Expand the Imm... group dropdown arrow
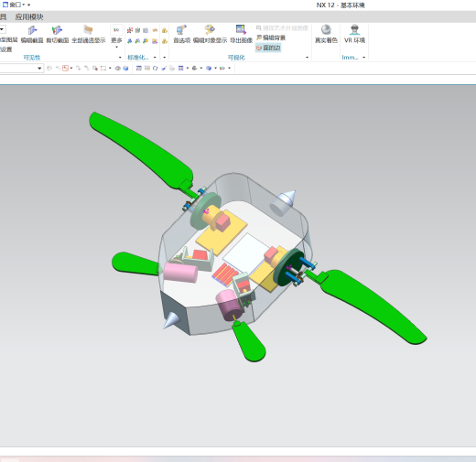476x462 pixels. point(363,58)
